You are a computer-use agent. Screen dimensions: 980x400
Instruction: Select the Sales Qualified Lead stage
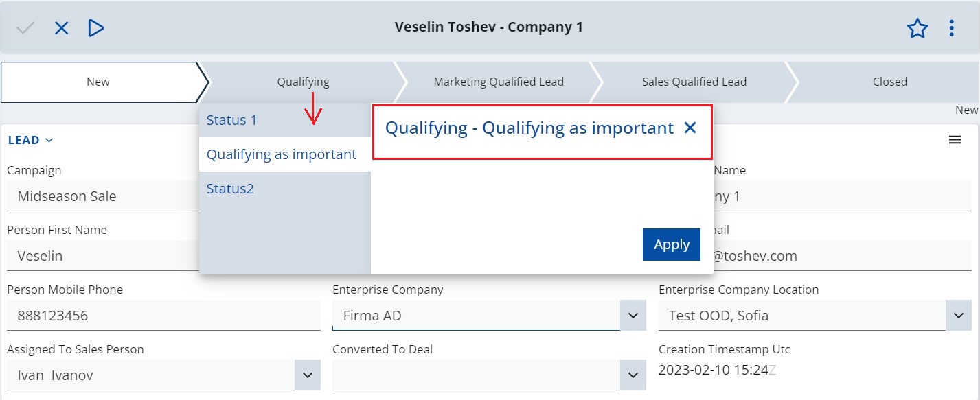click(694, 82)
